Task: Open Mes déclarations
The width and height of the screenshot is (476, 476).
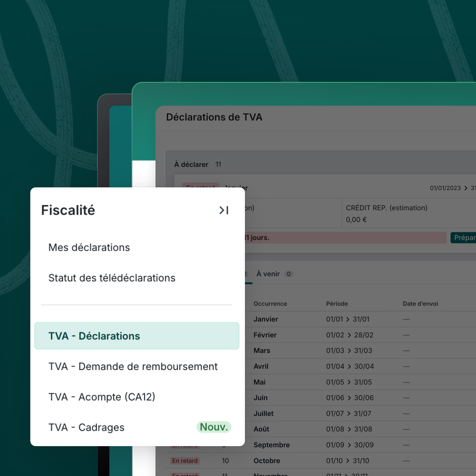Action: [89, 247]
